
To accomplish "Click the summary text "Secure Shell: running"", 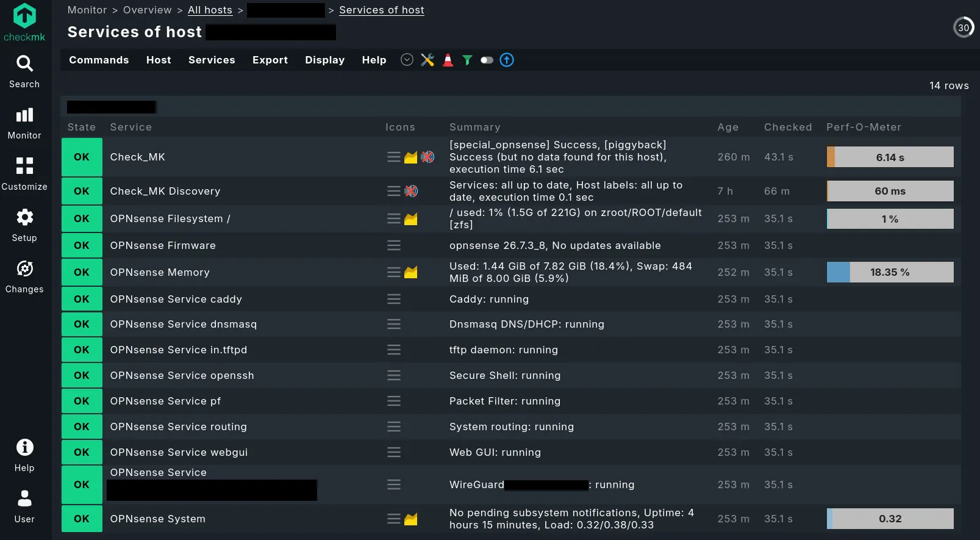I will tap(505, 375).
